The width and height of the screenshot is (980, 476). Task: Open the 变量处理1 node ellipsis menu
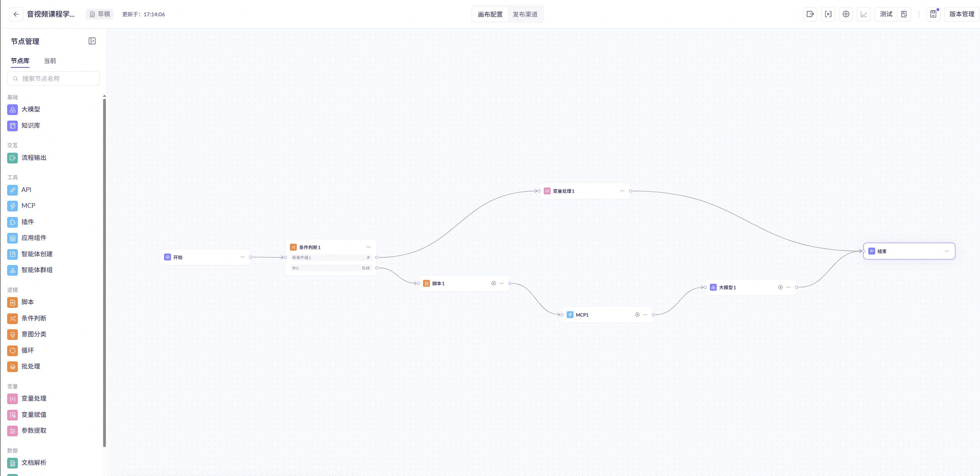(x=622, y=191)
